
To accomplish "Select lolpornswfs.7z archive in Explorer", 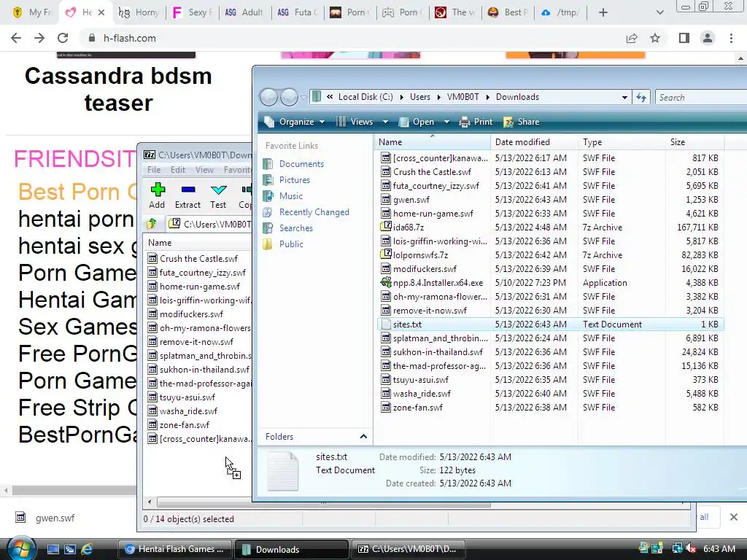I will click(420, 255).
